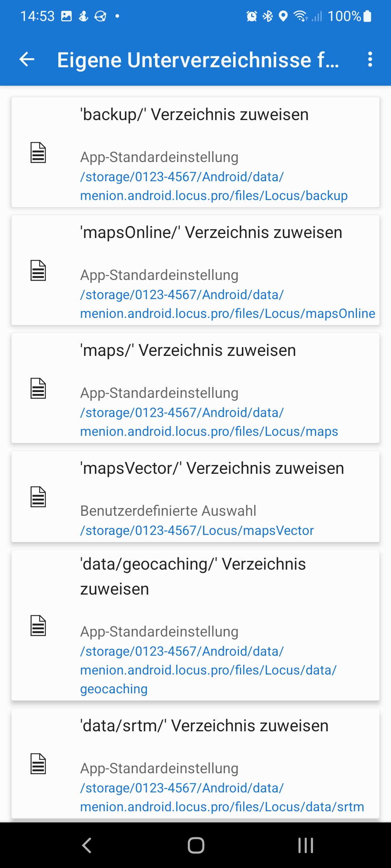Tap document icon beside 'mapsOnline/' entry
Viewport: 391px width, 868px height.
point(38,271)
